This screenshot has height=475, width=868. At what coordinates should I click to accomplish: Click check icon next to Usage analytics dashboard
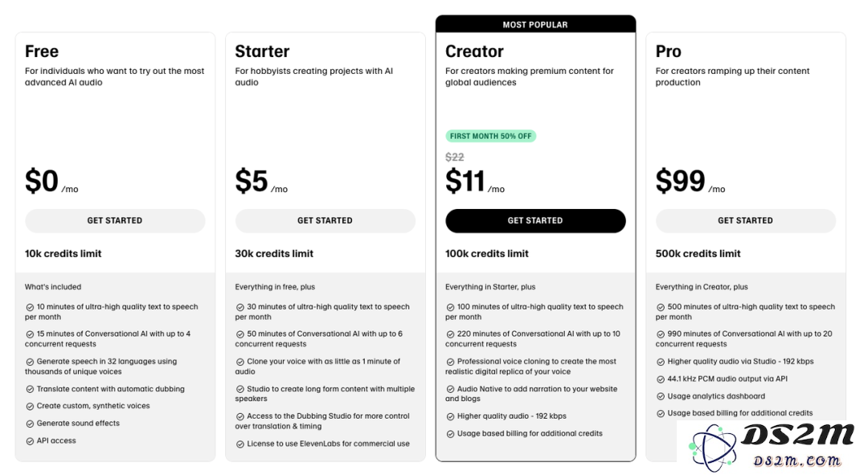661,397
